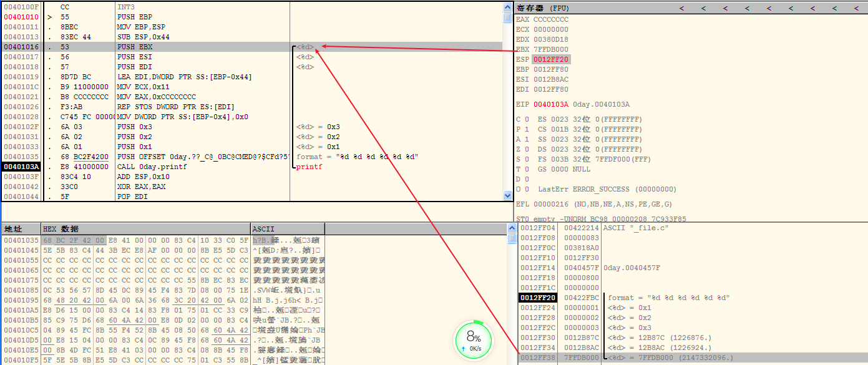Screen dimensions: 868x365
Task: Select stack value 00422FBC format entry
Action: coord(581,298)
